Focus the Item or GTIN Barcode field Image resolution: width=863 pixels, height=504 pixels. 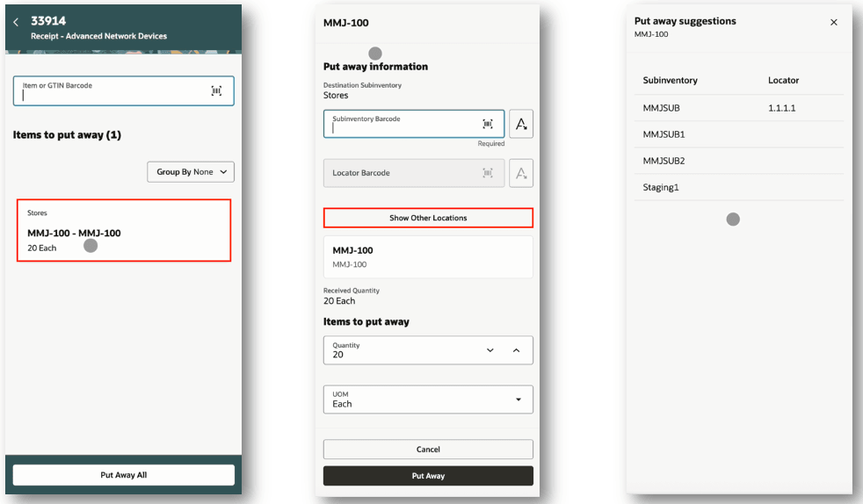click(123, 90)
